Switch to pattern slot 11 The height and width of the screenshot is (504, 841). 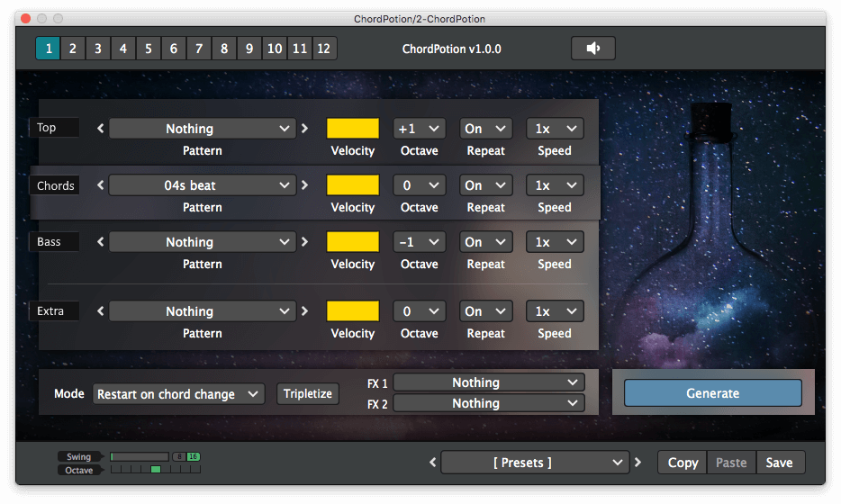tap(300, 49)
